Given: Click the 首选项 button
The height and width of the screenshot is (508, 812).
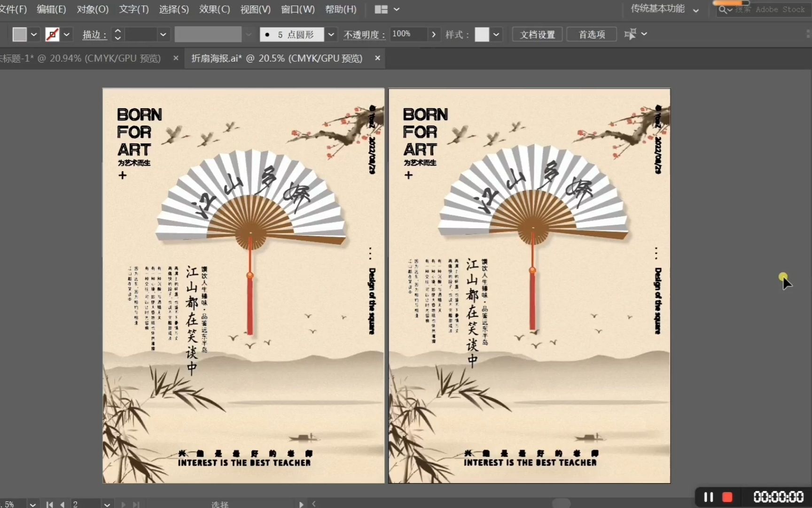Looking at the screenshot, I should click(591, 34).
